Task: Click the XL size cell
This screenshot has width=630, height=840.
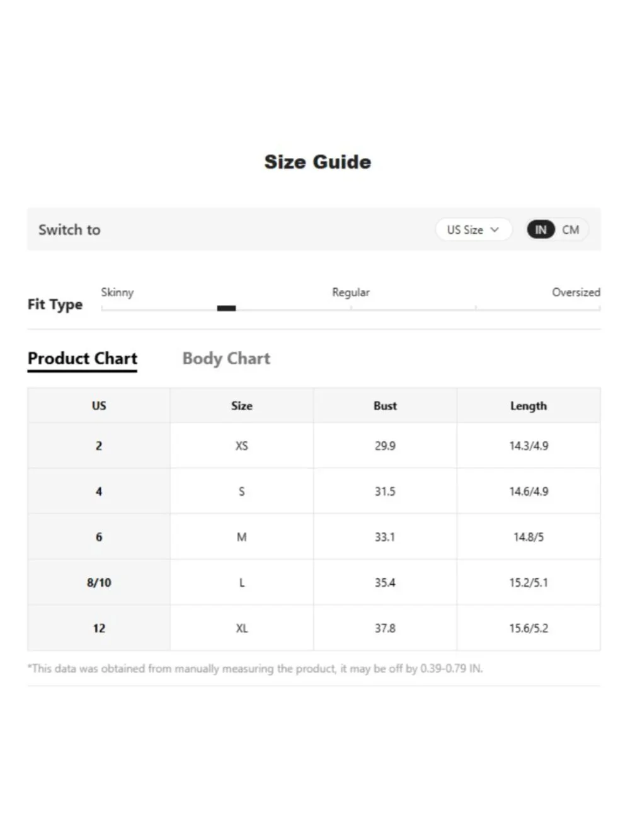Action: pyautogui.click(x=242, y=628)
